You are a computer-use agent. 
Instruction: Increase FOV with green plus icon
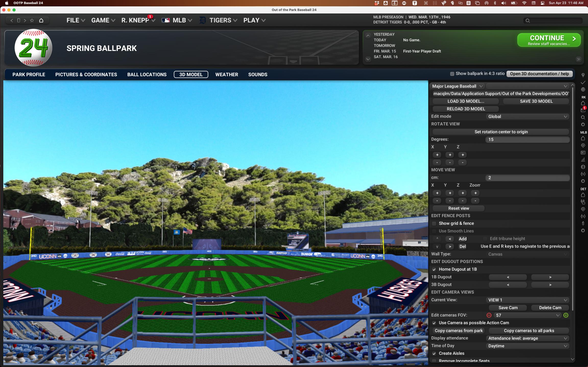[x=566, y=315]
